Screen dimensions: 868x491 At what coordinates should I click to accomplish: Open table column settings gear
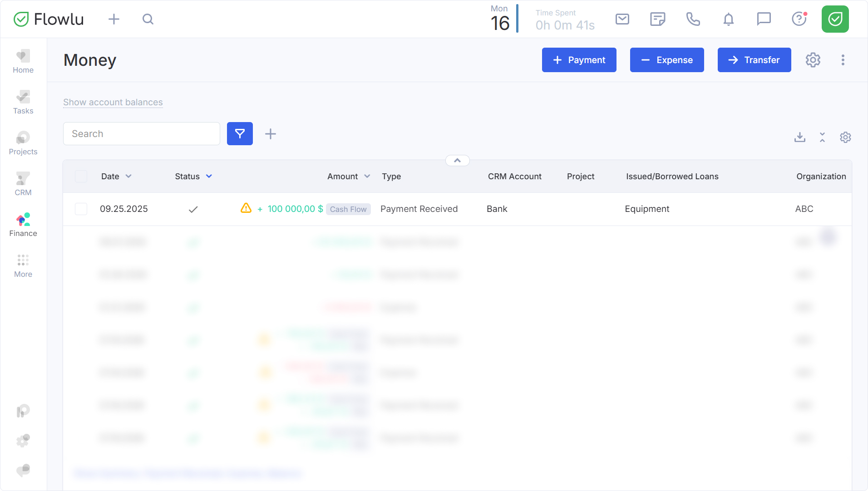click(845, 137)
